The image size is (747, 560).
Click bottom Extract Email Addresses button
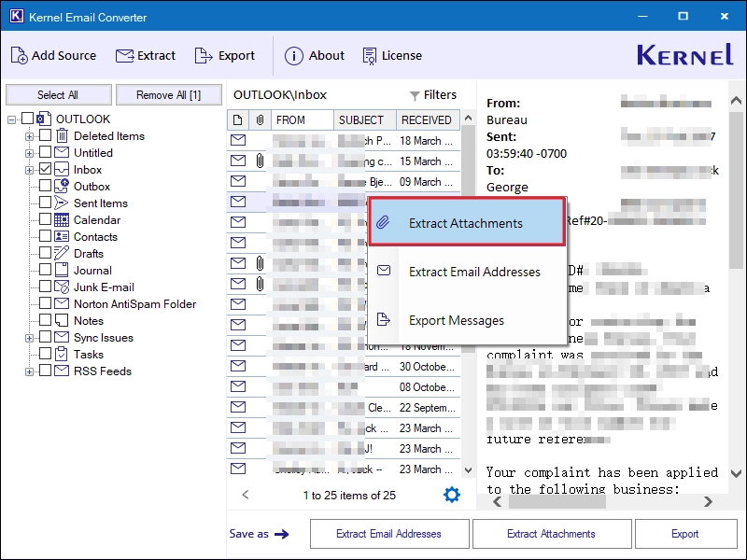(389, 534)
